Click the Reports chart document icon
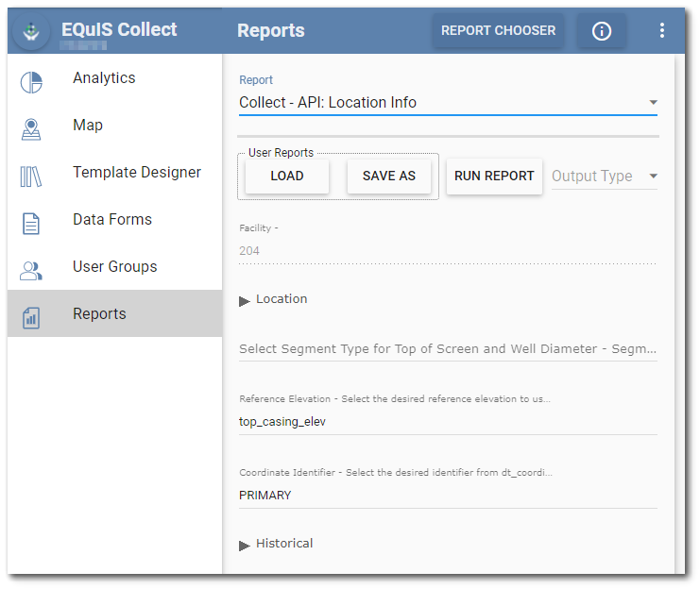Screen dimensions: 700x589 click(31, 318)
